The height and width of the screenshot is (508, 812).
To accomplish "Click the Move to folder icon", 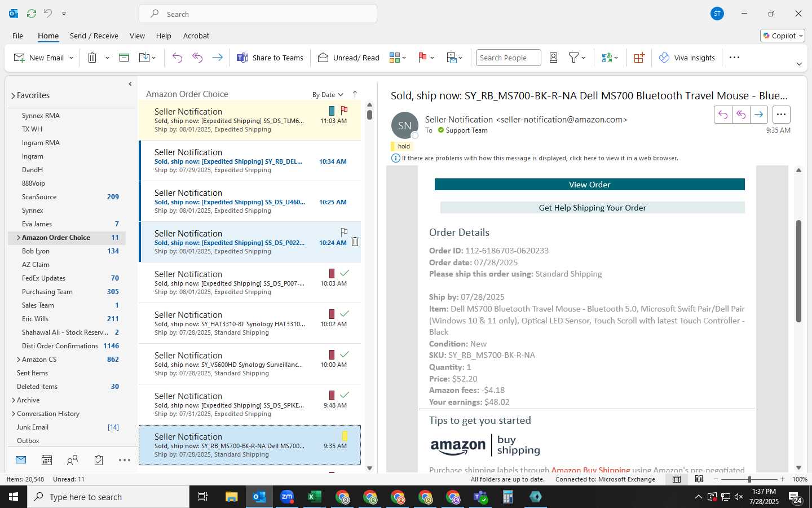I will pos(144,58).
